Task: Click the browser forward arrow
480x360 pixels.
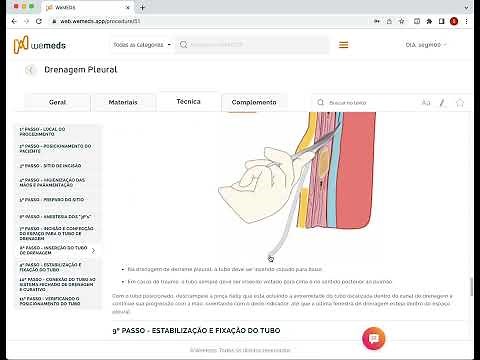Action: pyautogui.click(x=26, y=21)
